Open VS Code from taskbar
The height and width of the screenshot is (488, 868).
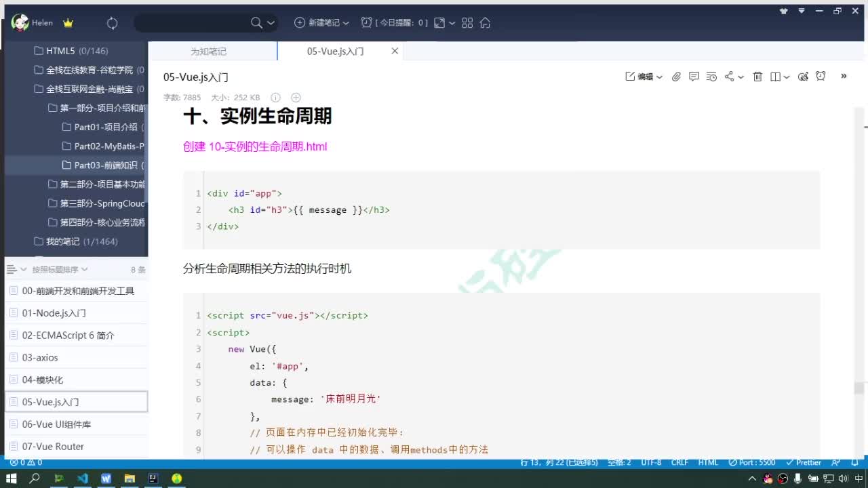point(82,479)
